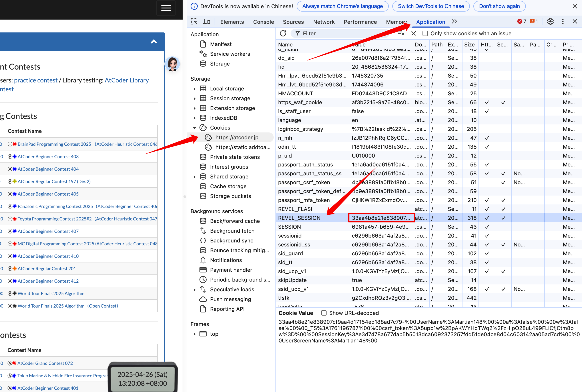Open the DevTools three-dot menu
This screenshot has width=582, height=392.
(563, 22)
